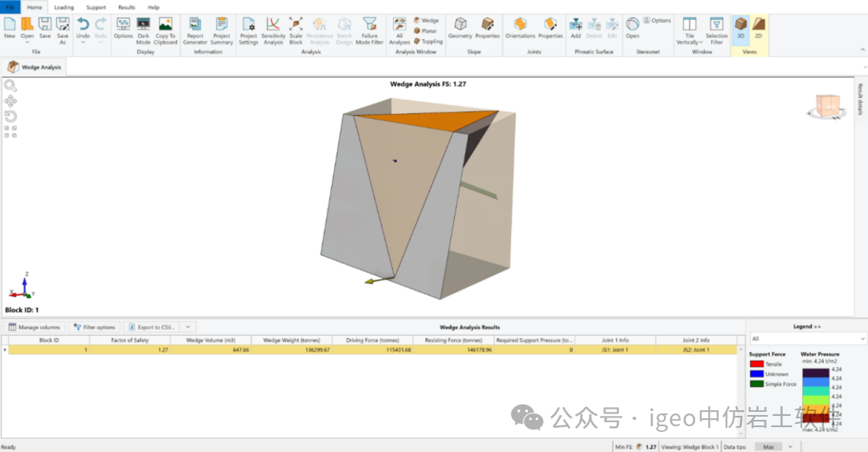Image resolution: width=868 pixels, height=452 pixels.
Task: Click the Undo arrow icon
Action: click(83, 24)
